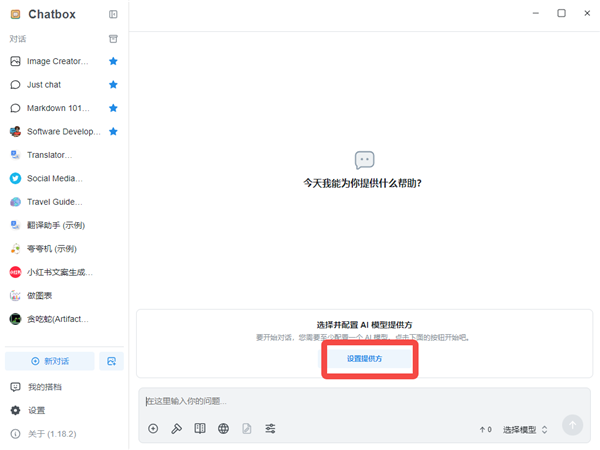Open 设置 in the sidebar
The height and width of the screenshot is (450, 600).
(x=36, y=410)
